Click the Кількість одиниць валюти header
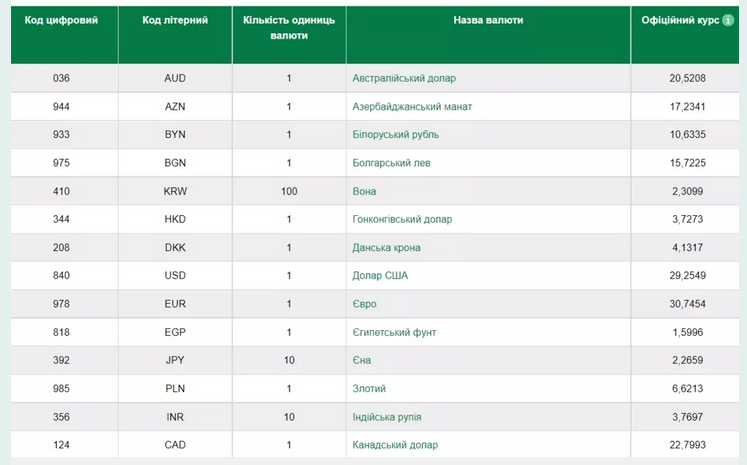 [x=288, y=27]
